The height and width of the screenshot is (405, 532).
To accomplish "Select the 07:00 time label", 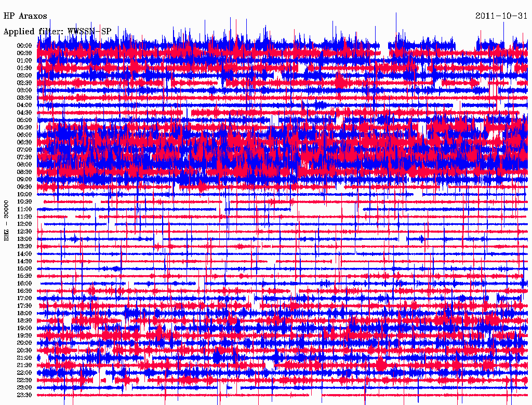I will click(x=24, y=150).
